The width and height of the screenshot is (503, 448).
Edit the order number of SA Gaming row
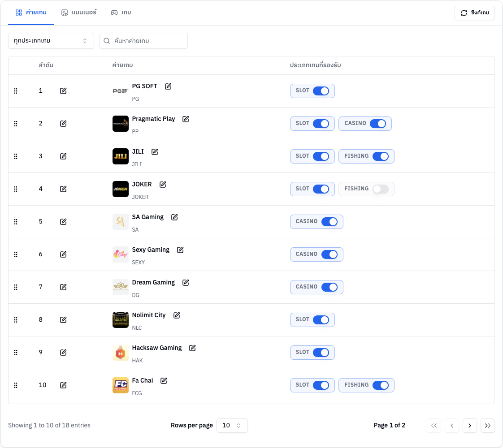[x=63, y=222]
